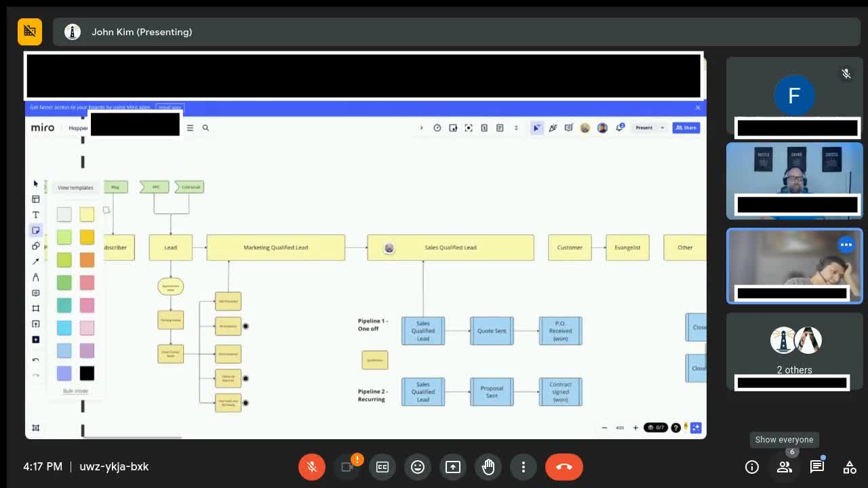Select the Miro sticky note tool

point(36,230)
